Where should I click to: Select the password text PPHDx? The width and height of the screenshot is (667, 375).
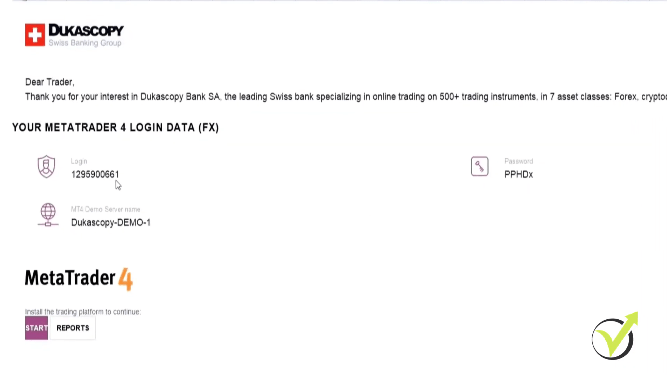click(x=519, y=174)
